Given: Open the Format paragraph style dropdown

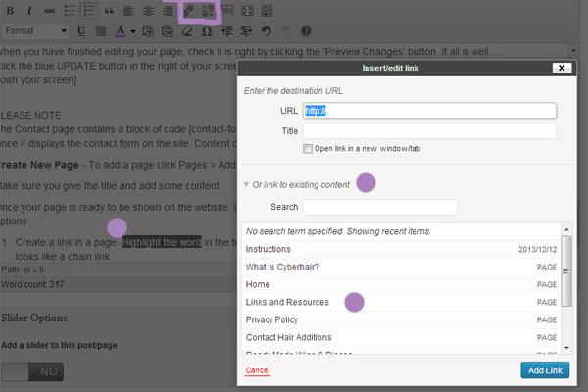Looking at the screenshot, I should (x=35, y=31).
